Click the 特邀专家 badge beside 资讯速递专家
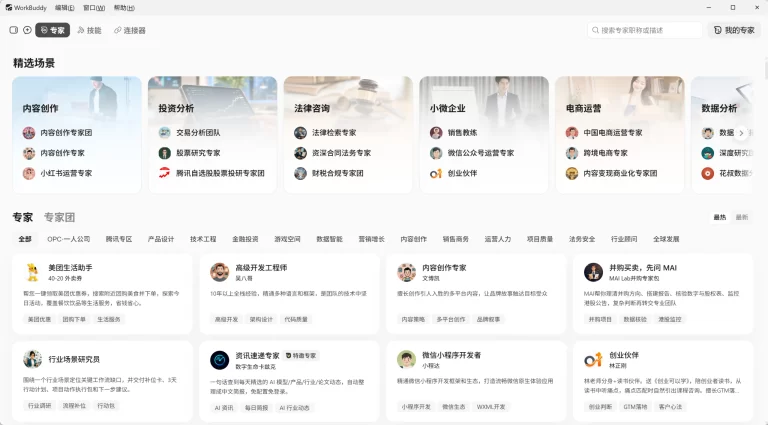 pyautogui.click(x=301, y=356)
